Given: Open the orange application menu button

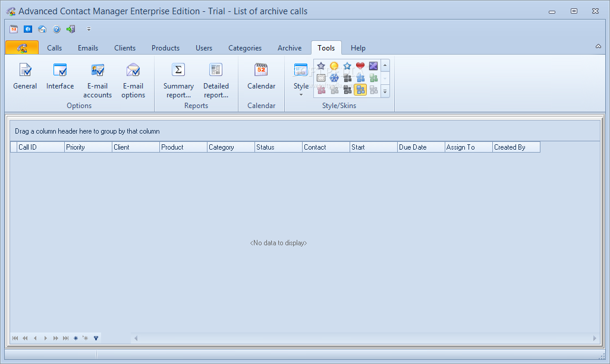Looking at the screenshot, I should point(22,48).
